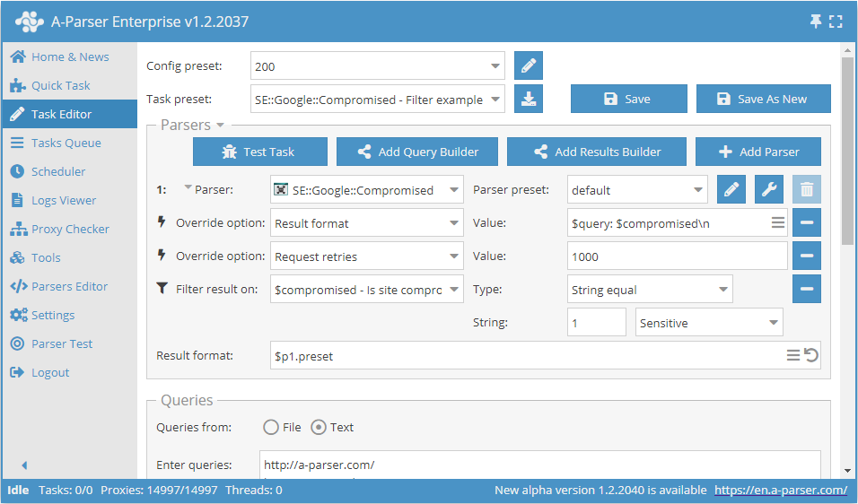
Task: Open Proxy Checker in the sidebar
Action: (69, 229)
